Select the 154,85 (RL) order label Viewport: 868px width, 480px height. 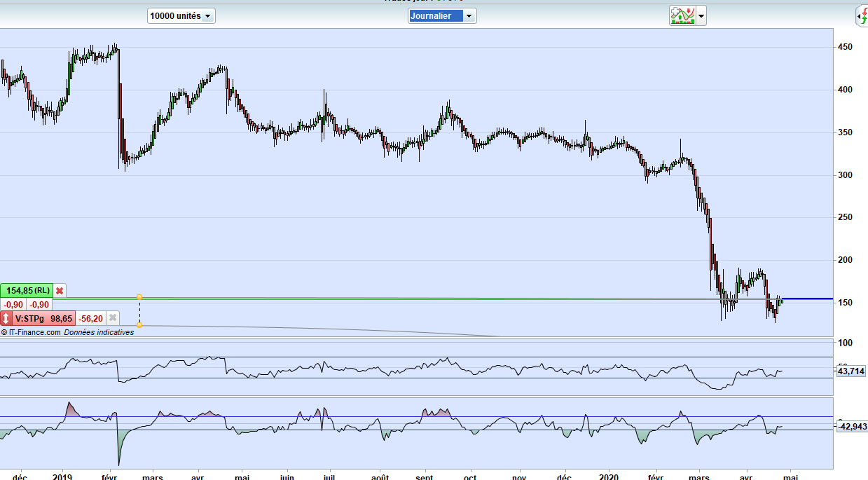click(x=27, y=290)
